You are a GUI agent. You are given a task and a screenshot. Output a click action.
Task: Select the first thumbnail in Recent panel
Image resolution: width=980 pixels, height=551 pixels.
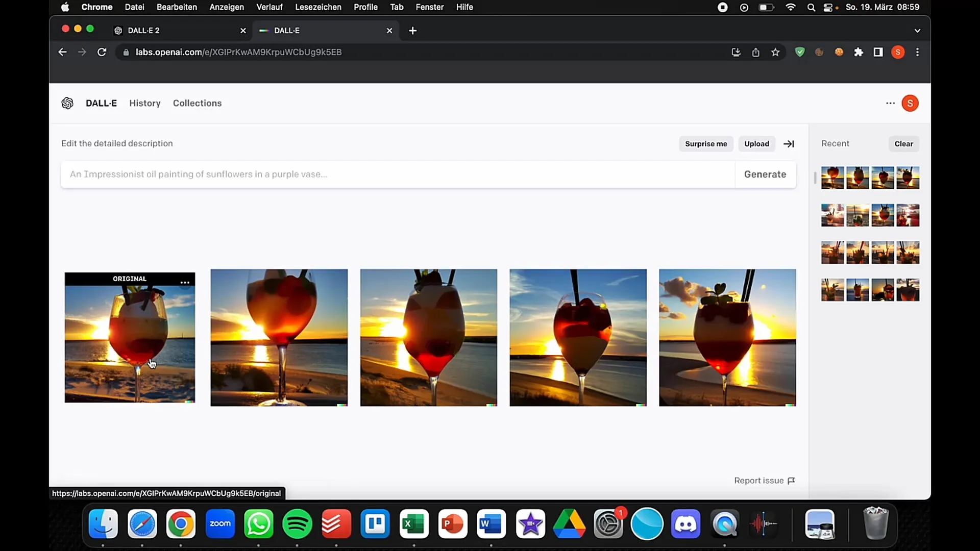point(832,177)
